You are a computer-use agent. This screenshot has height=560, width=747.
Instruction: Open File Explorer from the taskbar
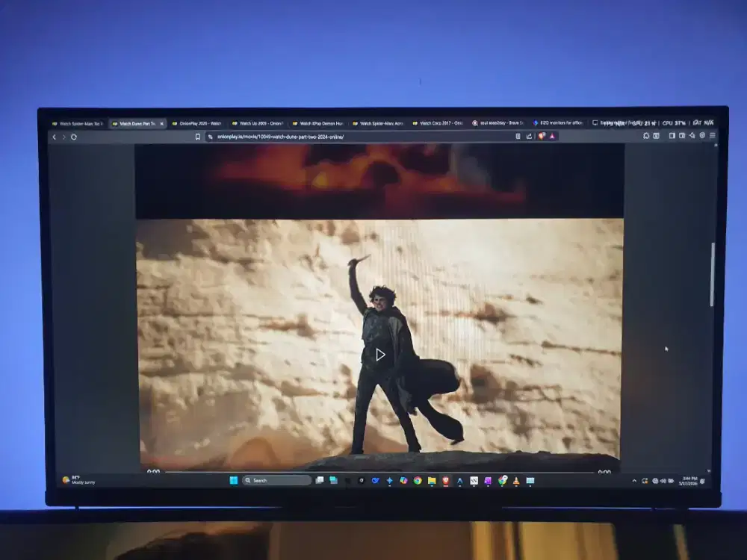[x=432, y=481]
